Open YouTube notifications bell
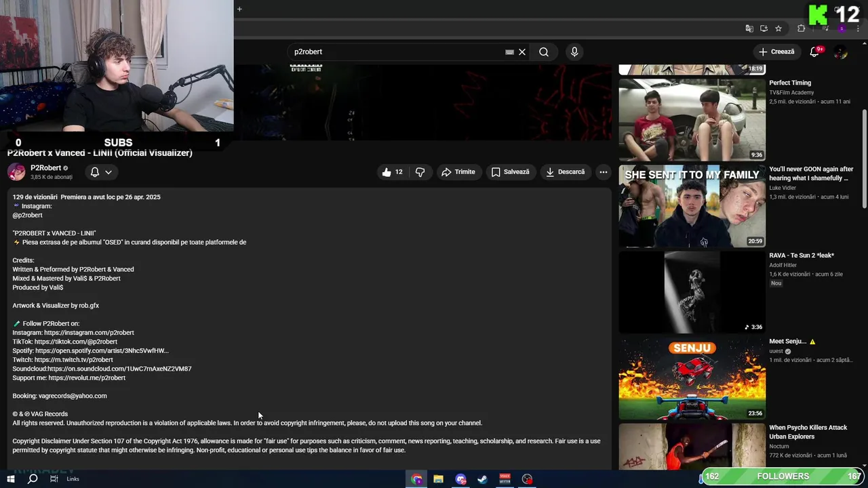 click(815, 52)
